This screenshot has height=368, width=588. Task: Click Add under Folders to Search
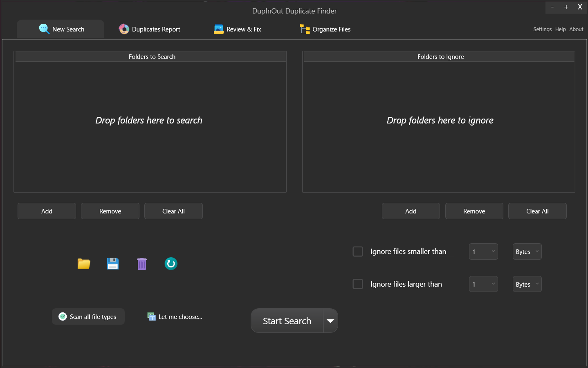click(47, 211)
